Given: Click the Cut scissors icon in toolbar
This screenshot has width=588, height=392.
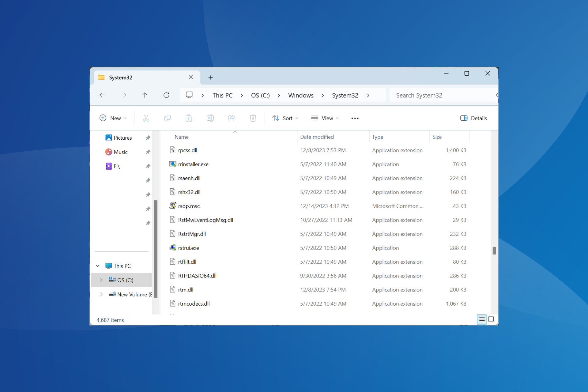Looking at the screenshot, I should pos(146,118).
